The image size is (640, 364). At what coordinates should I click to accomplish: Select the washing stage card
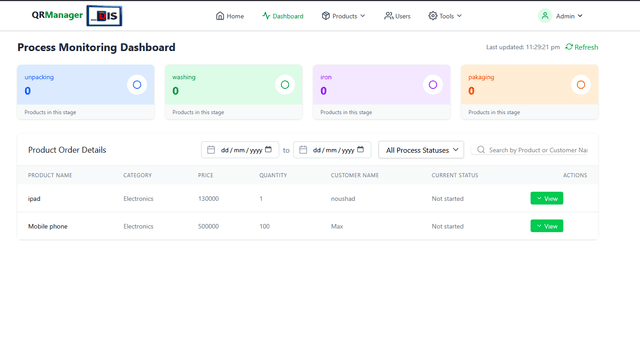pos(233,92)
